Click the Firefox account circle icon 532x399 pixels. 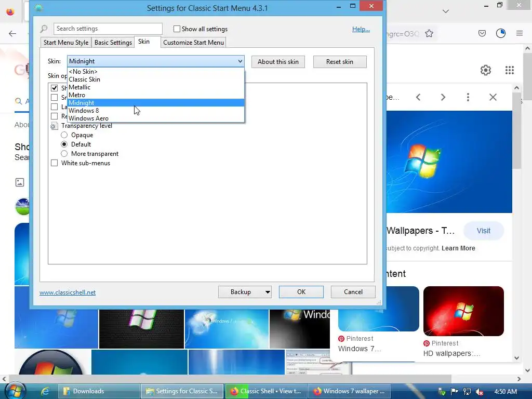[x=501, y=33]
